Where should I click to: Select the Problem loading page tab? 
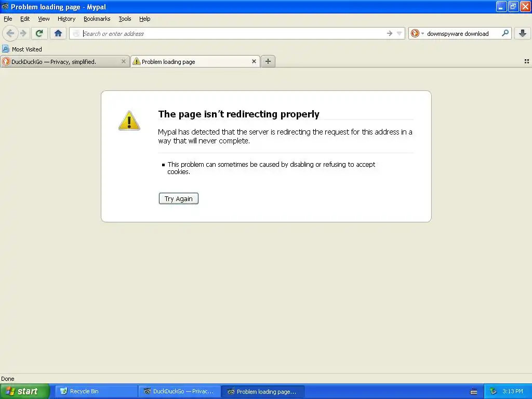tap(195, 61)
